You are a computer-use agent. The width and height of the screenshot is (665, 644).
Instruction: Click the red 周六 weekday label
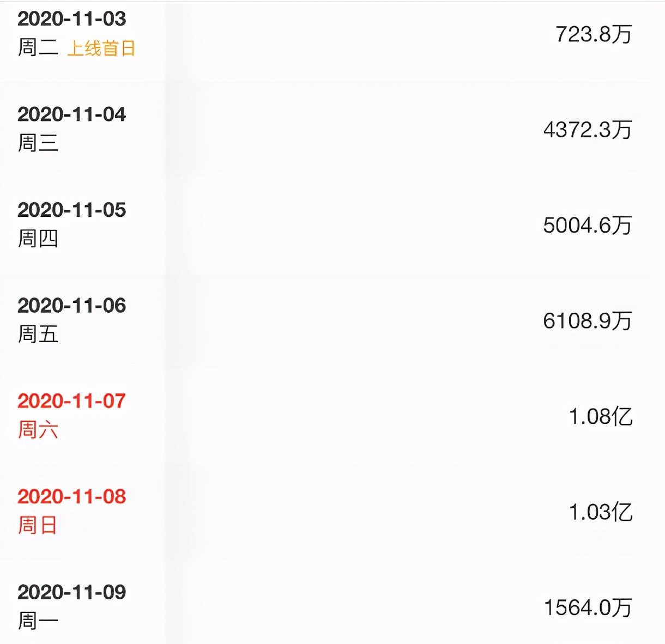point(38,430)
